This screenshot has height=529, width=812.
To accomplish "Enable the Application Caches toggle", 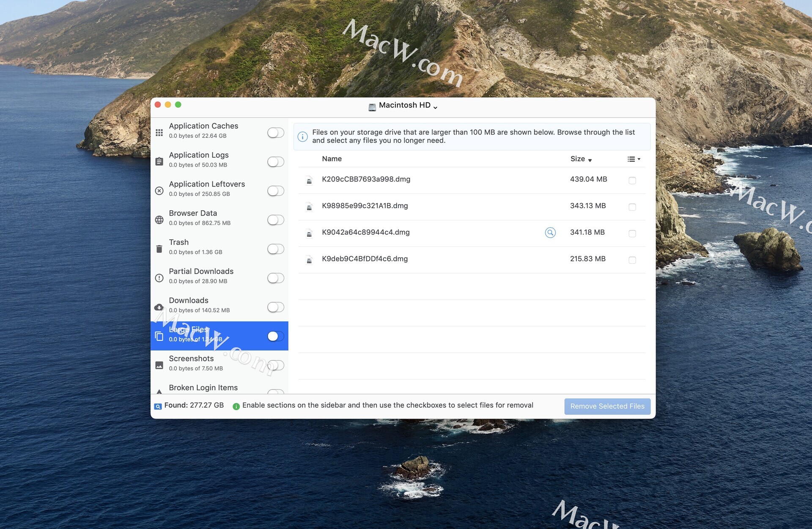I will click(x=275, y=133).
